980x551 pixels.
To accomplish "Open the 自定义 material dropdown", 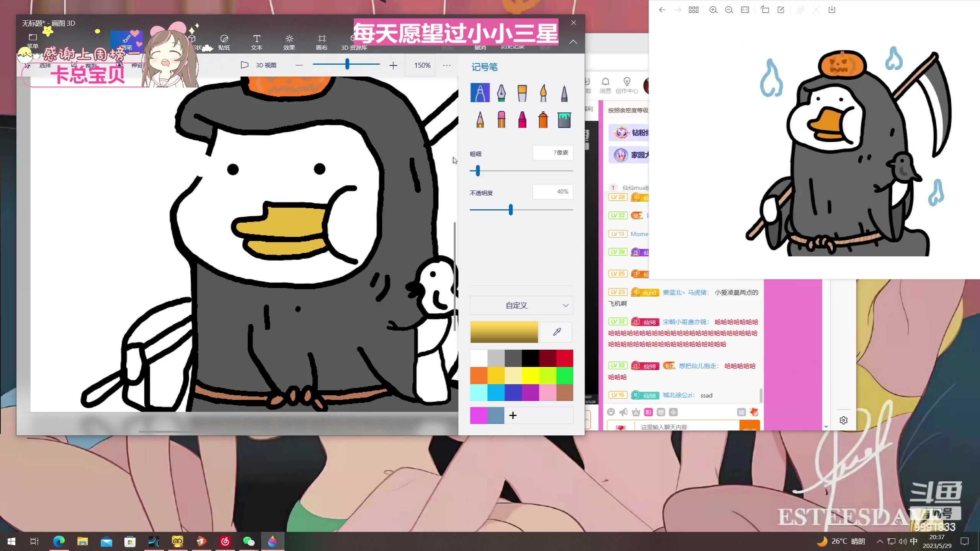I will [x=521, y=305].
